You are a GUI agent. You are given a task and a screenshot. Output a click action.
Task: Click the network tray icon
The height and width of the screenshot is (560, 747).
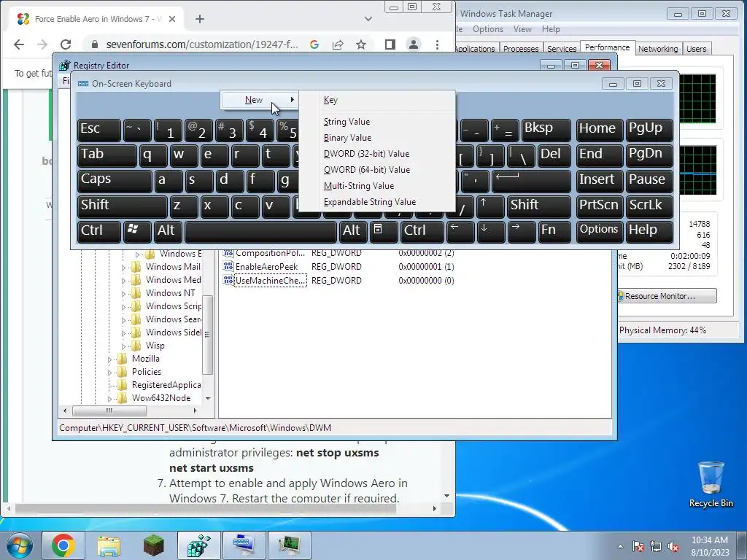656,546
